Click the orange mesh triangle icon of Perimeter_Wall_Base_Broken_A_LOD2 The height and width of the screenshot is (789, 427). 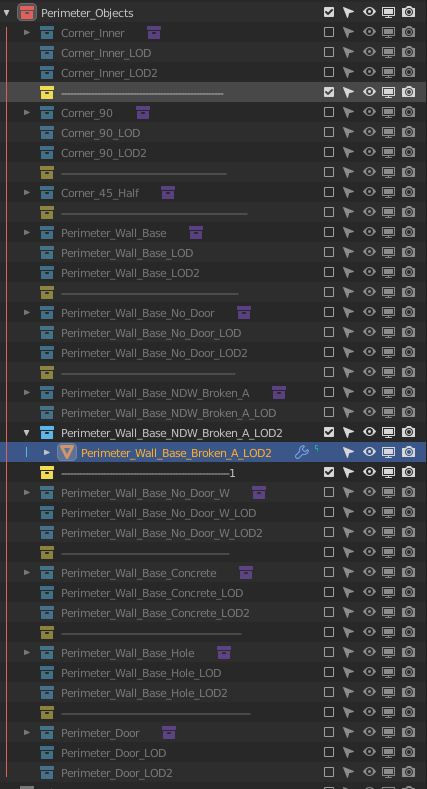pos(67,452)
